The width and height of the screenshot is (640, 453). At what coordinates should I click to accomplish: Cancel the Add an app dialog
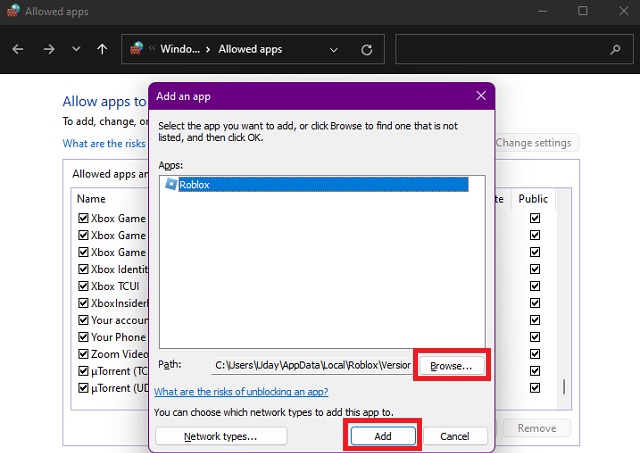[455, 436]
